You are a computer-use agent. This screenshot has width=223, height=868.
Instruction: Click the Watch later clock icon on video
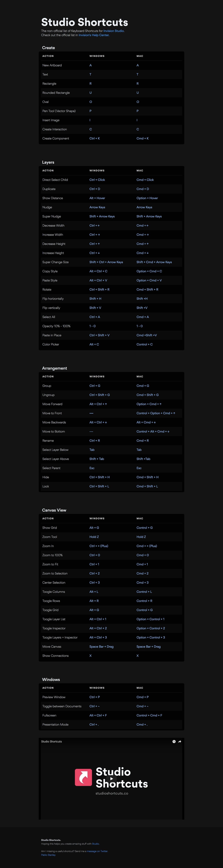point(174,741)
